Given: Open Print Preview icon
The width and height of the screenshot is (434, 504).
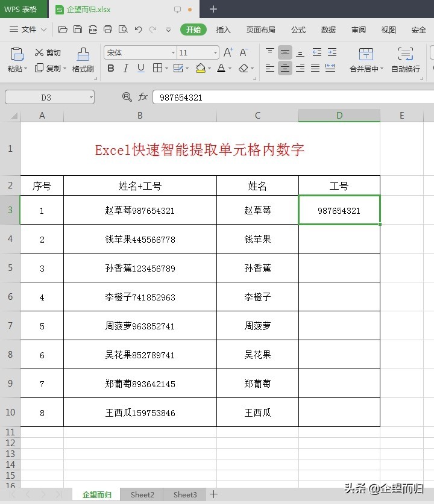Looking at the screenshot, I should 123,30.
